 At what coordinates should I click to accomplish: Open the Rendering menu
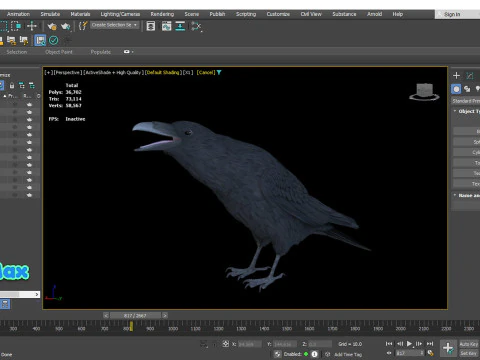click(x=162, y=14)
